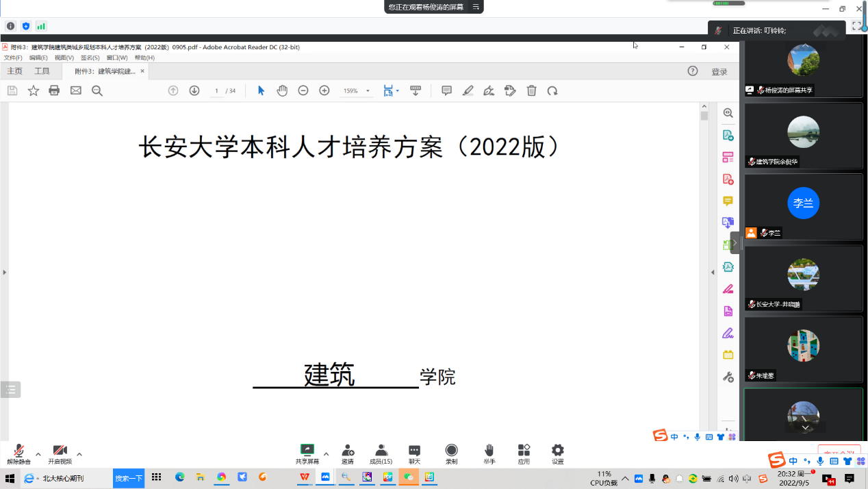Open the zoom percentage dropdown
Viewport: 868px width, 489px height.
[x=368, y=91]
